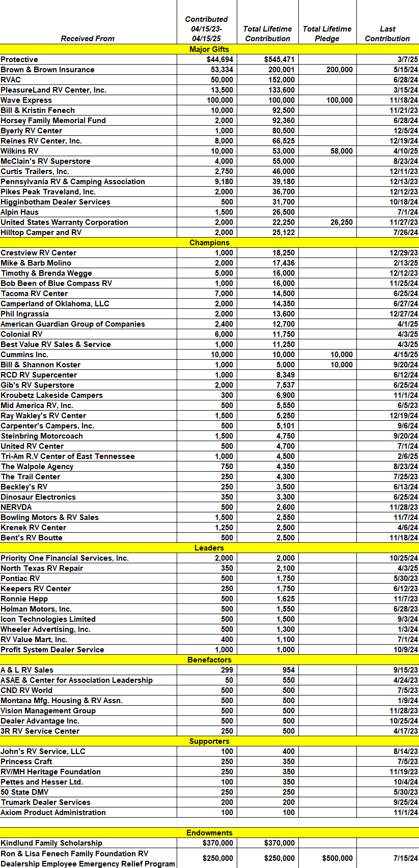
Task: Select the 'Total Lifetime Pledge' column header
Action: coord(327,34)
